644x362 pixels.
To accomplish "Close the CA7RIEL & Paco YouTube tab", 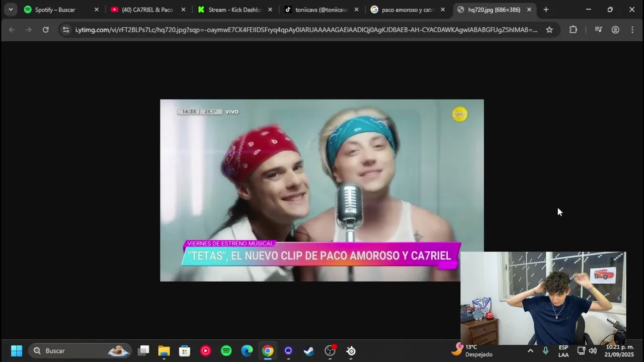I will pyautogui.click(x=183, y=10).
